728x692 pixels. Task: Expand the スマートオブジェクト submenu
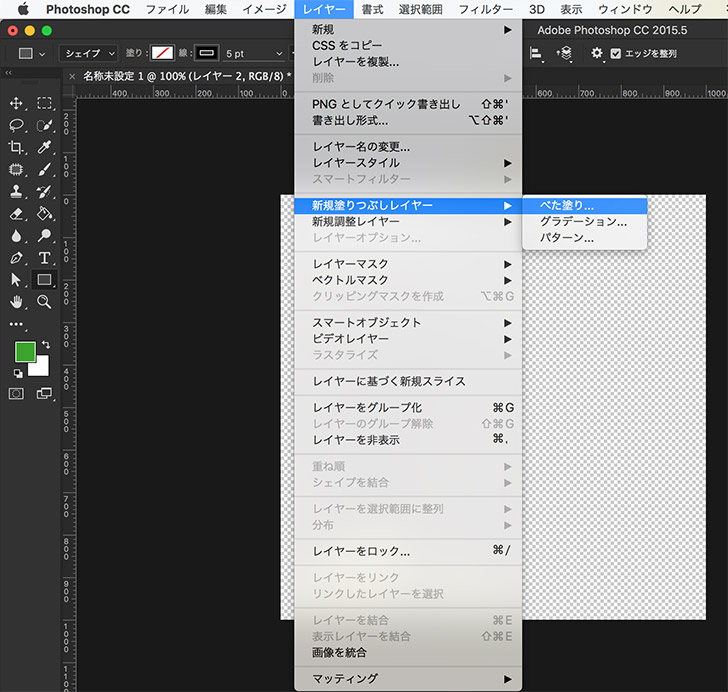[x=408, y=322]
